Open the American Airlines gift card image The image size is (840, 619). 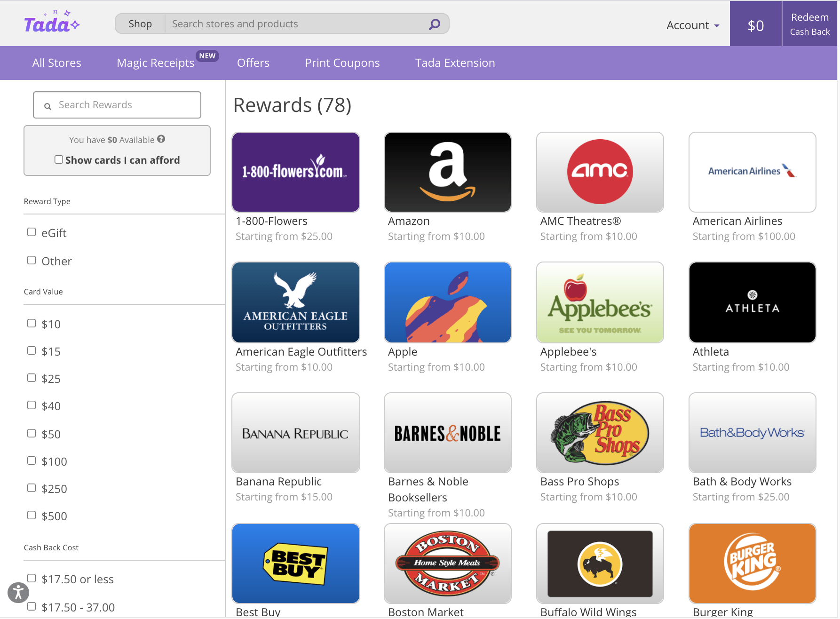coord(753,172)
